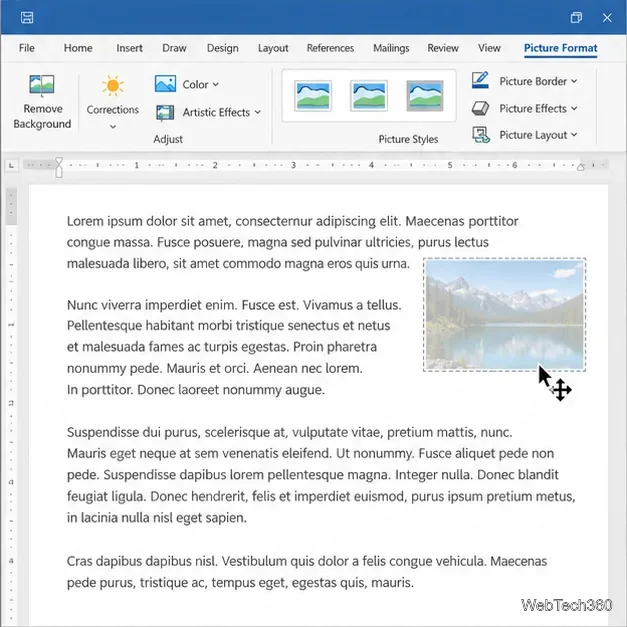Click the line 'In porttitor. Donec laoreet nonummy augue.'
Image resolution: width=627 pixels, height=627 pixels.
tap(196, 390)
